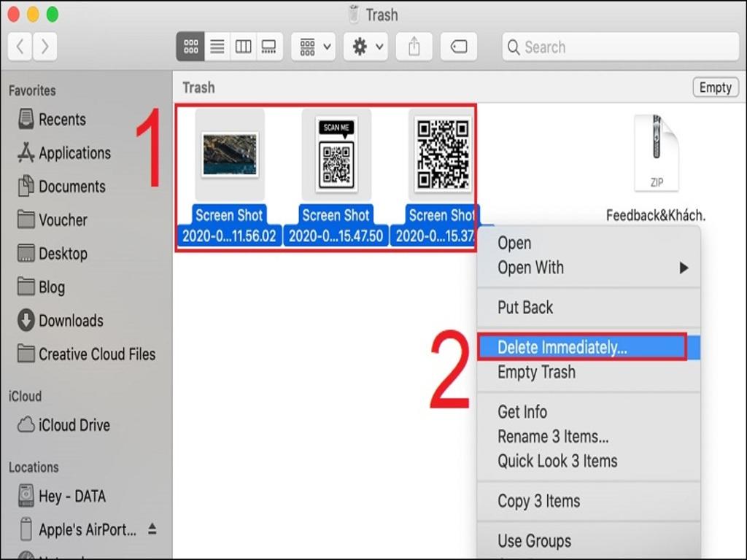
Task: Click the Edit Tags toolbar icon
Action: coord(459,47)
